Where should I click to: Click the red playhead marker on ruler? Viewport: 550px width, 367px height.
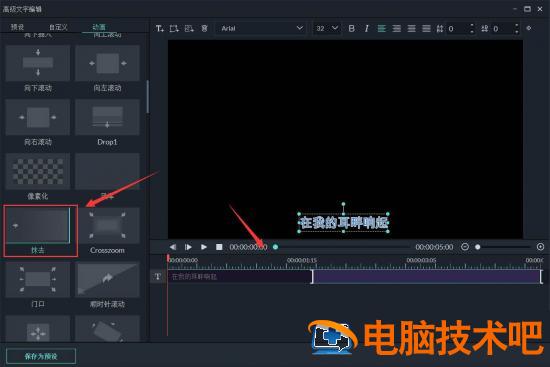click(x=168, y=258)
